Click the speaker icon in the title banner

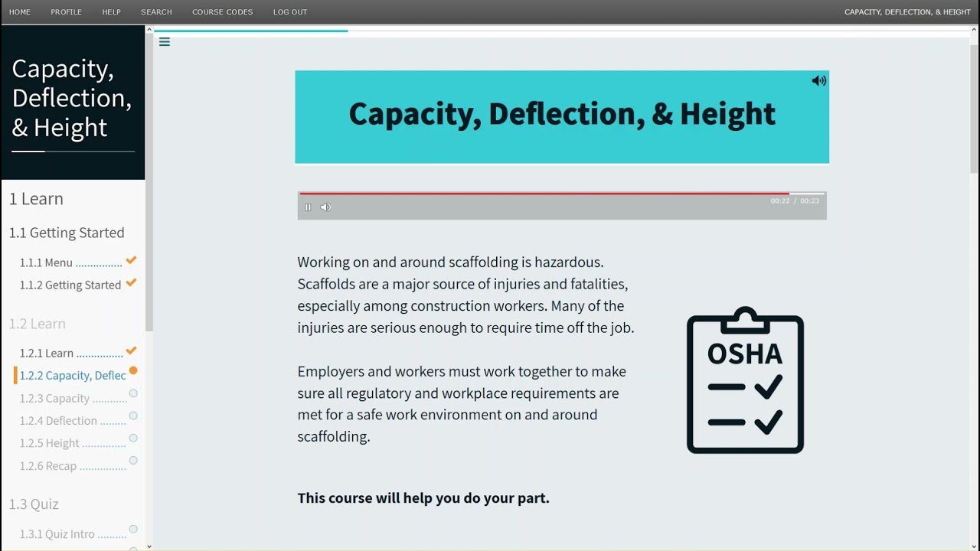pyautogui.click(x=818, y=80)
